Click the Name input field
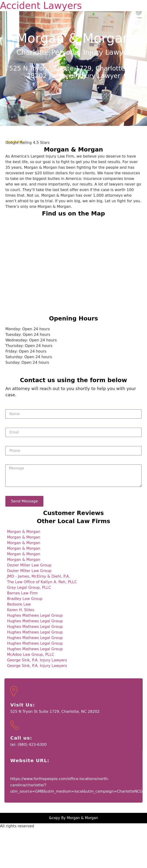 tap(73, 414)
